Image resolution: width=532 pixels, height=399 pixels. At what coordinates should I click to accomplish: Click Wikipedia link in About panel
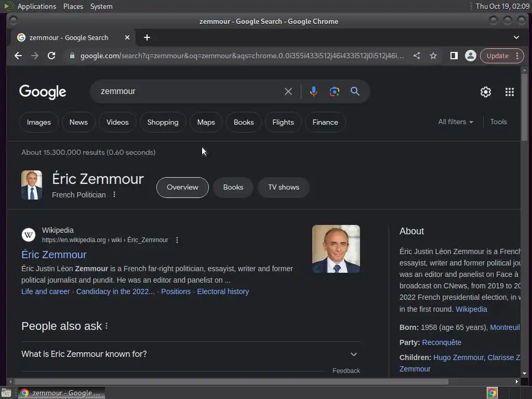coord(471,309)
